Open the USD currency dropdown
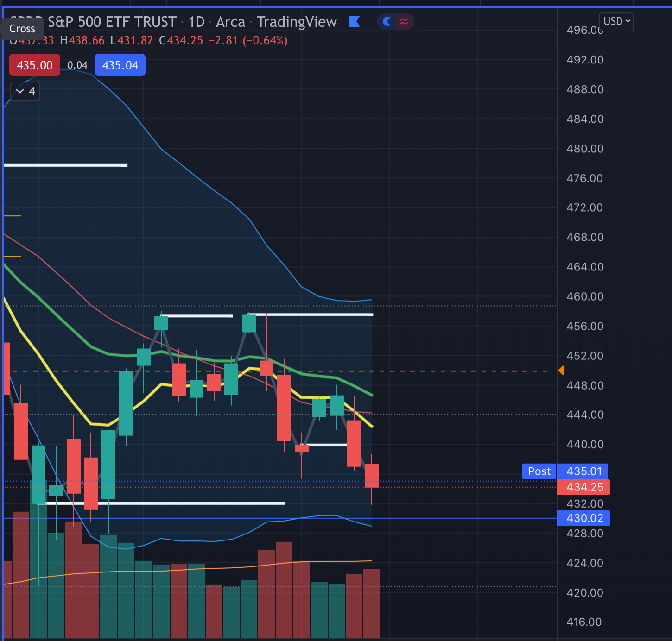 click(x=616, y=21)
